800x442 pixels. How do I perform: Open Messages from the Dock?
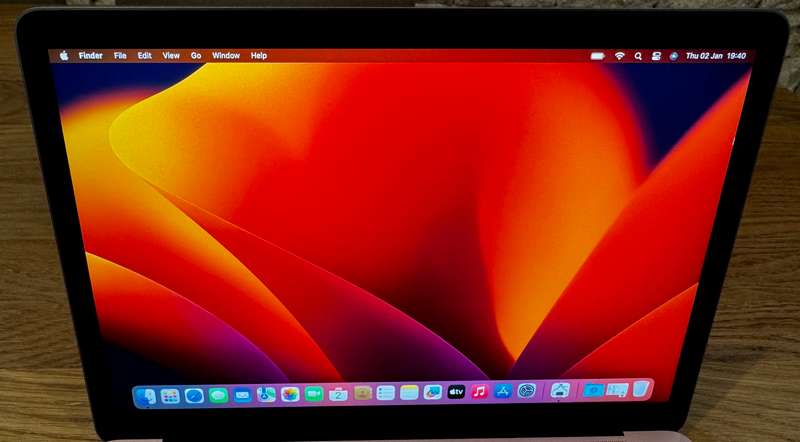[x=218, y=396]
